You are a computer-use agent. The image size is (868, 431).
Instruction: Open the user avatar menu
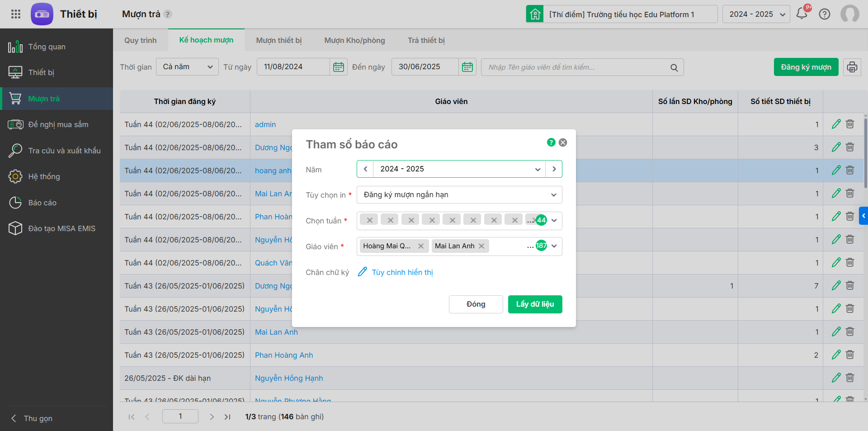[850, 14]
